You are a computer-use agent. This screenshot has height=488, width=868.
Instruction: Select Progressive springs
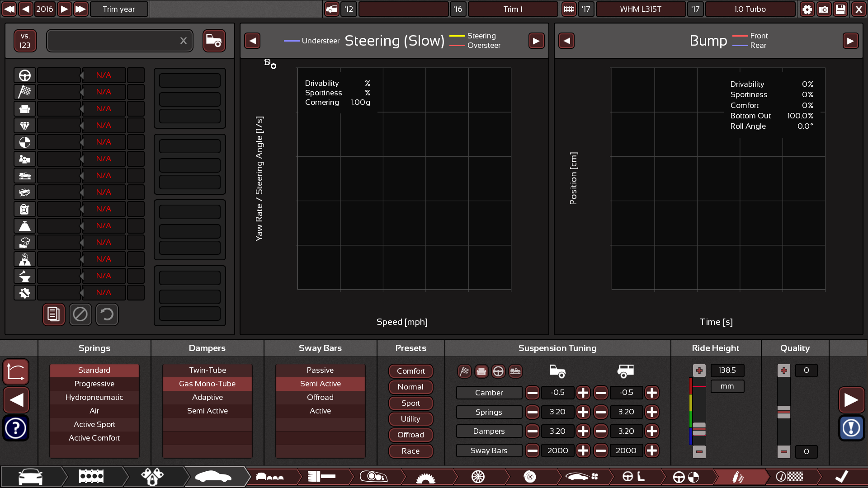pyautogui.click(x=94, y=384)
